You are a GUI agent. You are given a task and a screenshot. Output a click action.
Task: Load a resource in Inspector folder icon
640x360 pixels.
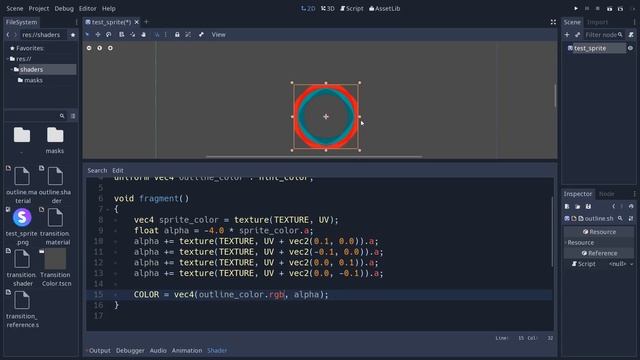[x=578, y=207]
